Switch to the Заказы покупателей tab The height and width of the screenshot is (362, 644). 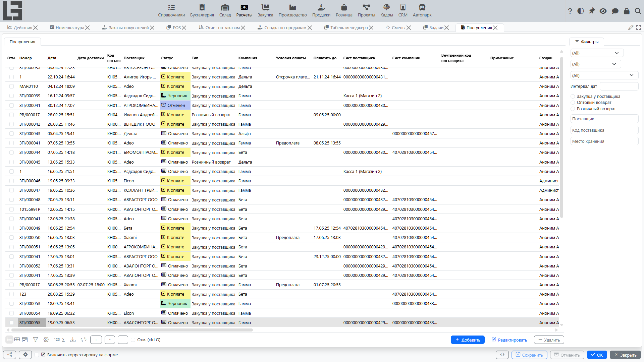[x=128, y=27]
